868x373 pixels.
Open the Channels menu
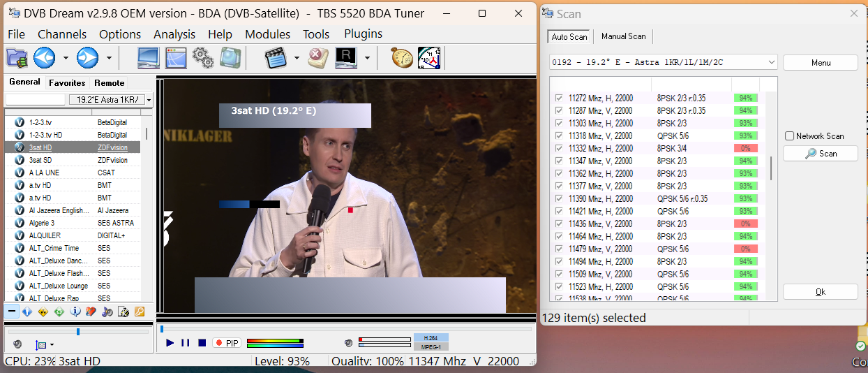pos(62,34)
